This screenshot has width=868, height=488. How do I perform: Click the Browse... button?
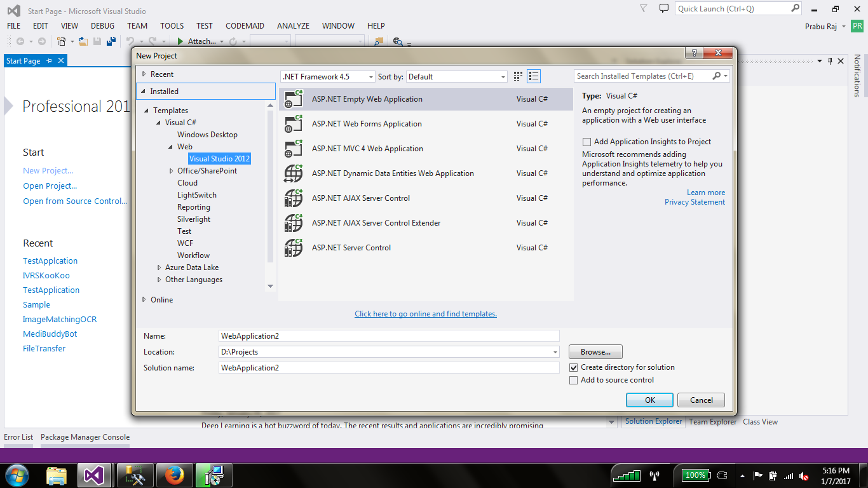(595, 352)
